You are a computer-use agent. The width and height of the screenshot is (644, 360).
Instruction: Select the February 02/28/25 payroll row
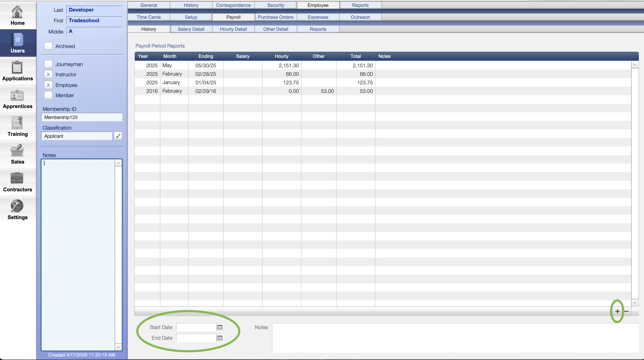click(383, 74)
